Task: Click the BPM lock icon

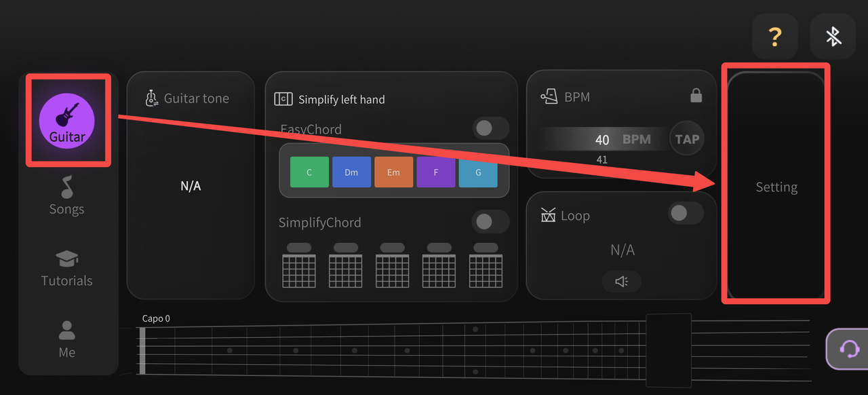Action: 696,96
